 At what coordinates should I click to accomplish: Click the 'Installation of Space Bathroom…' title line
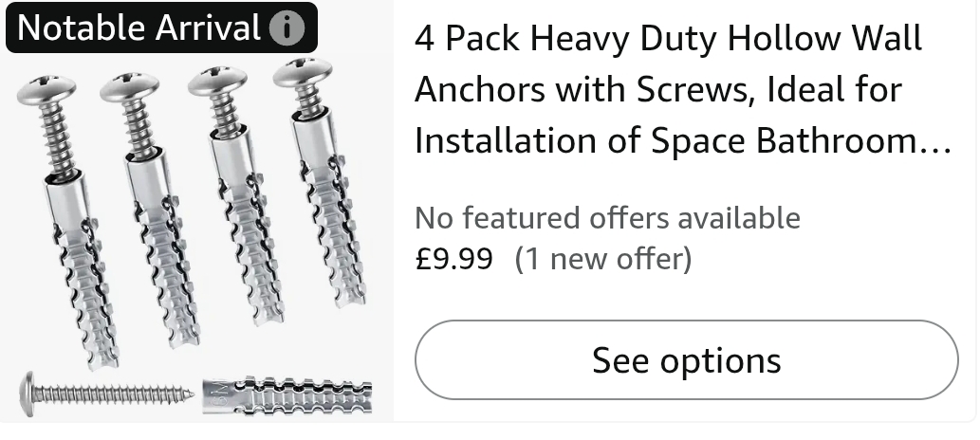click(683, 140)
